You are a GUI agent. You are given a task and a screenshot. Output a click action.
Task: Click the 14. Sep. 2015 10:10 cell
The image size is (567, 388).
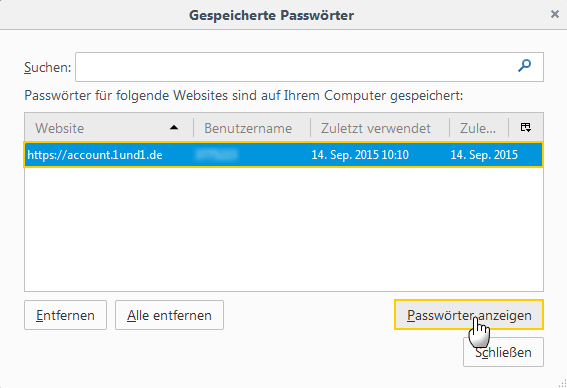[360, 155]
